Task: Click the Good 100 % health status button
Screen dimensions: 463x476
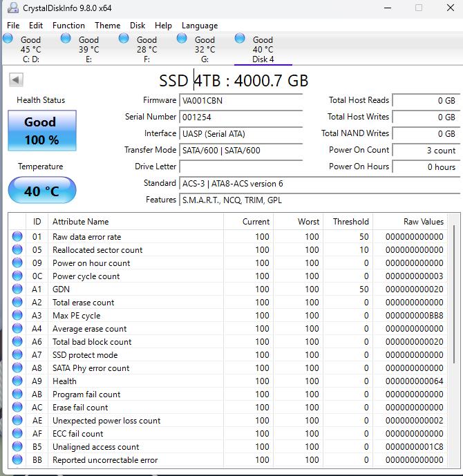Action: [42, 131]
